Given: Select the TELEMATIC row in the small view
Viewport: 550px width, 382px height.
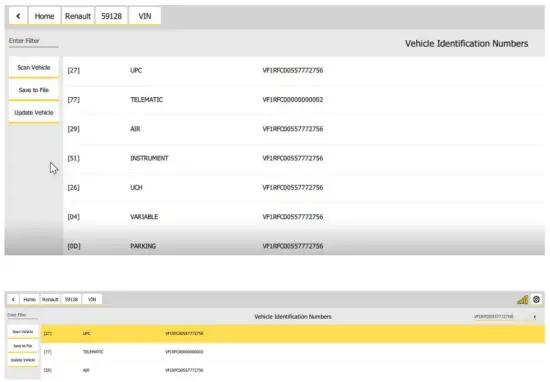Looking at the screenshot, I should pyautogui.click(x=293, y=352).
